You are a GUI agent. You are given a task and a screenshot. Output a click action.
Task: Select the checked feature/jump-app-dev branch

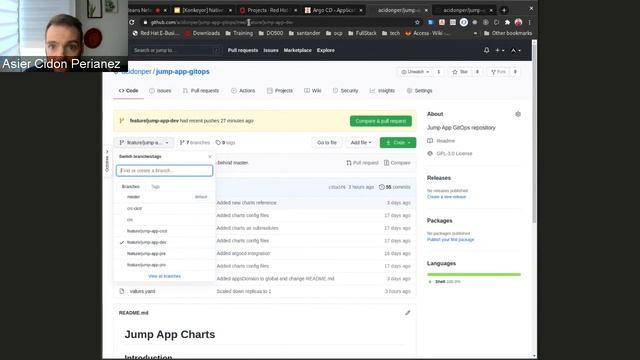pyautogui.click(x=164, y=242)
